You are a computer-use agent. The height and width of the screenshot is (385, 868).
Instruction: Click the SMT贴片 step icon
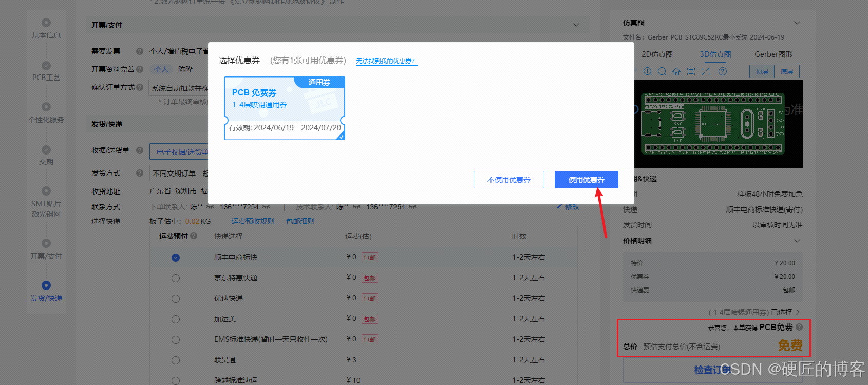click(x=46, y=191)
